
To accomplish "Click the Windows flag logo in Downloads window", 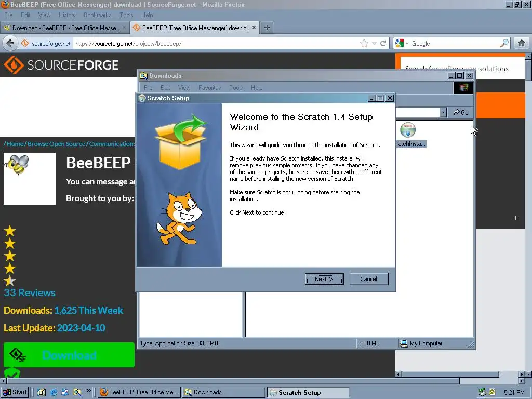I will point(463,87).
